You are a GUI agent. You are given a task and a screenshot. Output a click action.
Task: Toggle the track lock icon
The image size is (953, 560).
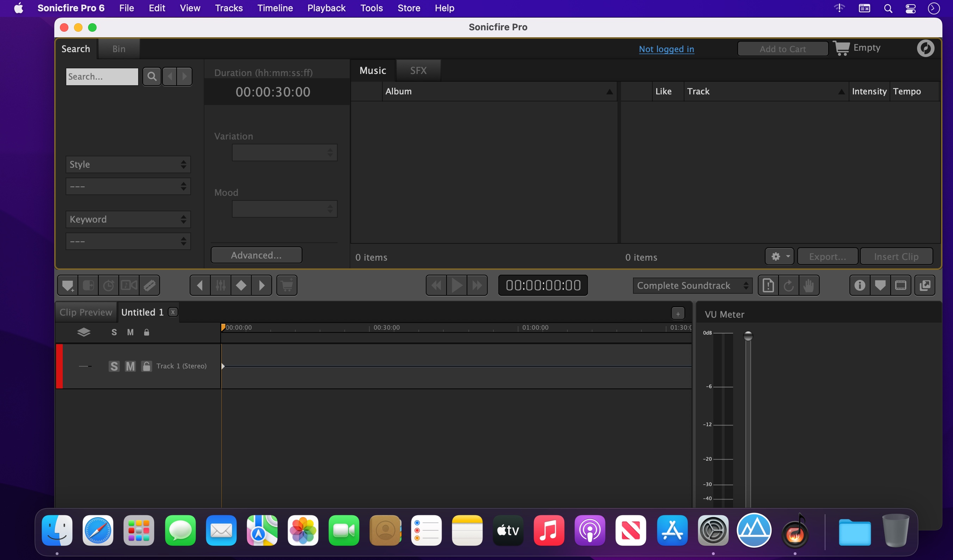click(146, 365)
